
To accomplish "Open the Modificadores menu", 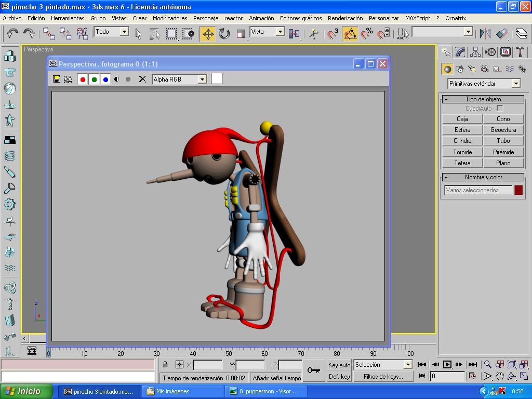I will click(x=170, y=18).
